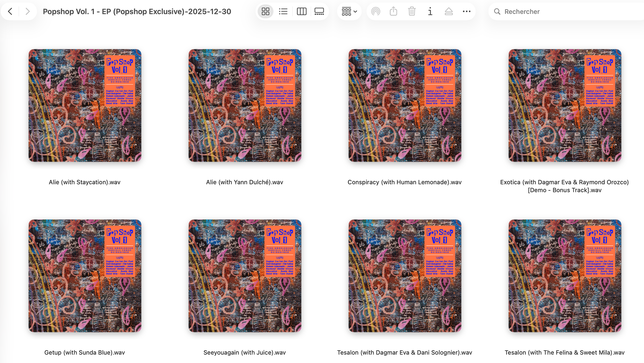Click the Rechercher search field

coord(567,11)
